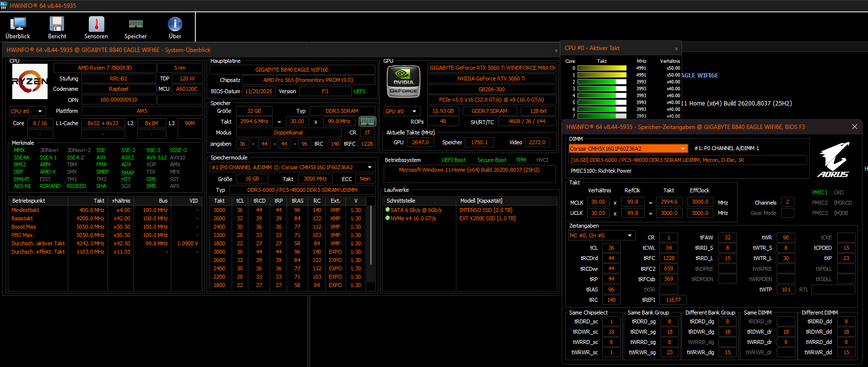Click the tWRWR_sg value 23
Viewport: 868px width, 367px height.
coord(669,352)
